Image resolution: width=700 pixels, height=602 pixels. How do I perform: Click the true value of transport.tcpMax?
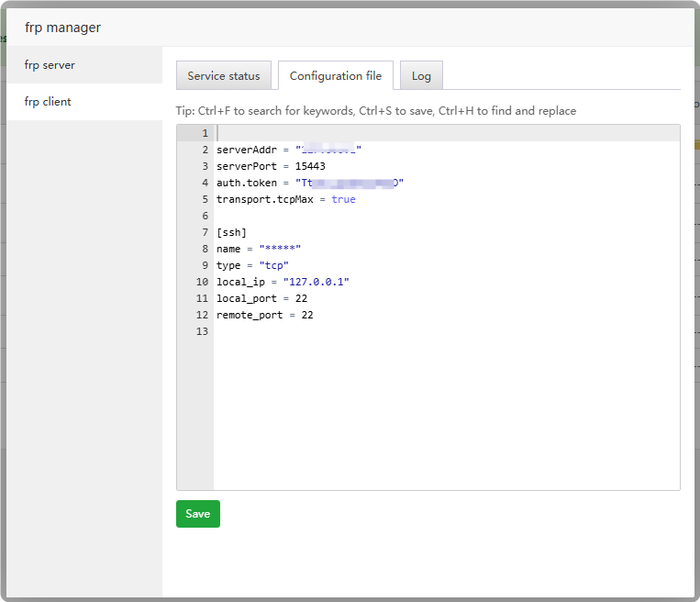tap(343, 199)
